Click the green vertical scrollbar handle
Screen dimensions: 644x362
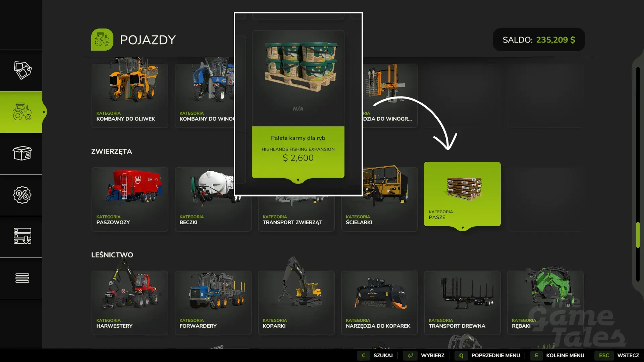point(638,235)
